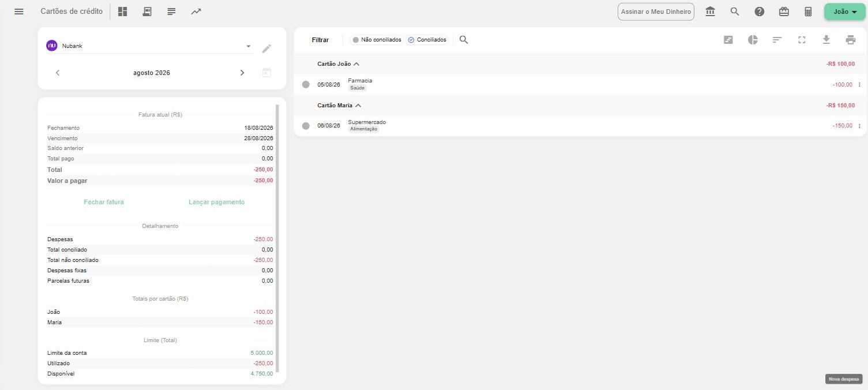Viewport: 868px width, 390px height.
Task: Click the Fechar fatura link
Action: [x=104, y=202]
